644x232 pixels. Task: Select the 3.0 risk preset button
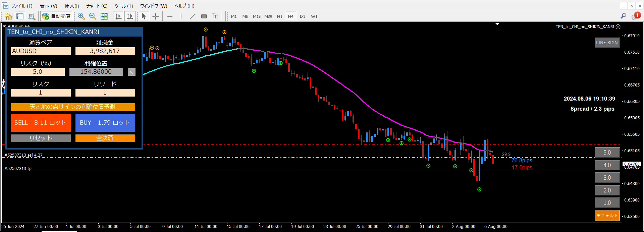click(x=607, y=178)
